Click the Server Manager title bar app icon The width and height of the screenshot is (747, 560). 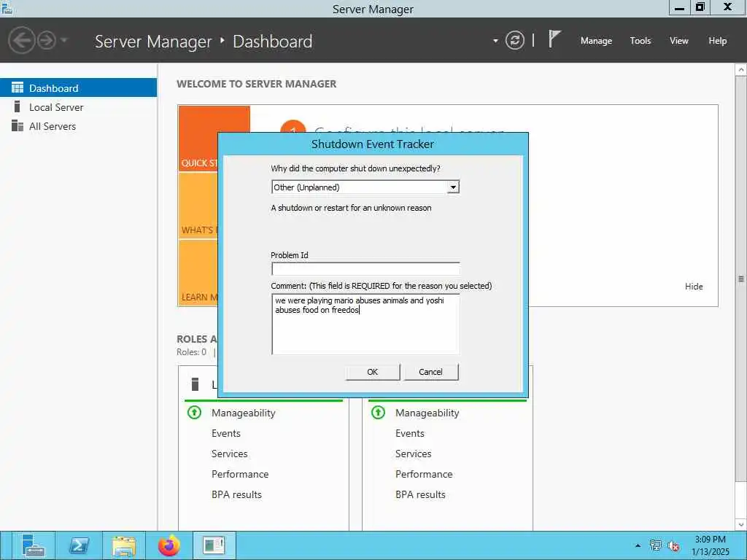(x=7, y=8)
